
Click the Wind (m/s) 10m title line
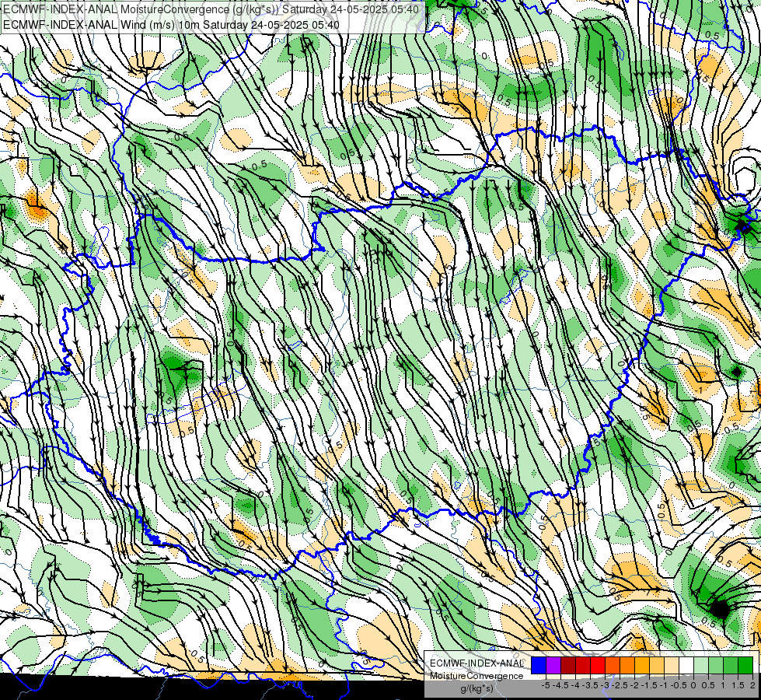click(x=171, y=24)
